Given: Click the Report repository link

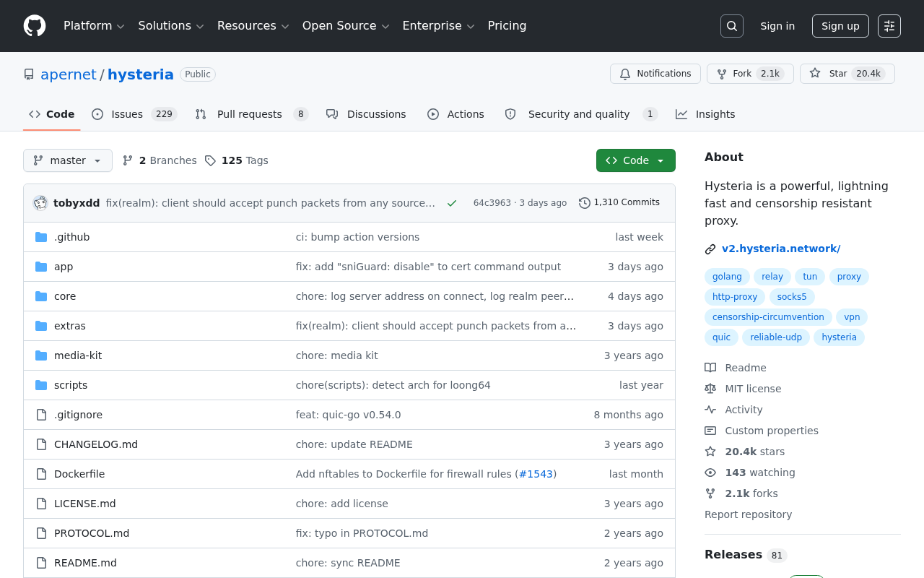Looking at the screenshot, I should pyautogui.click(x=748, y=514).
